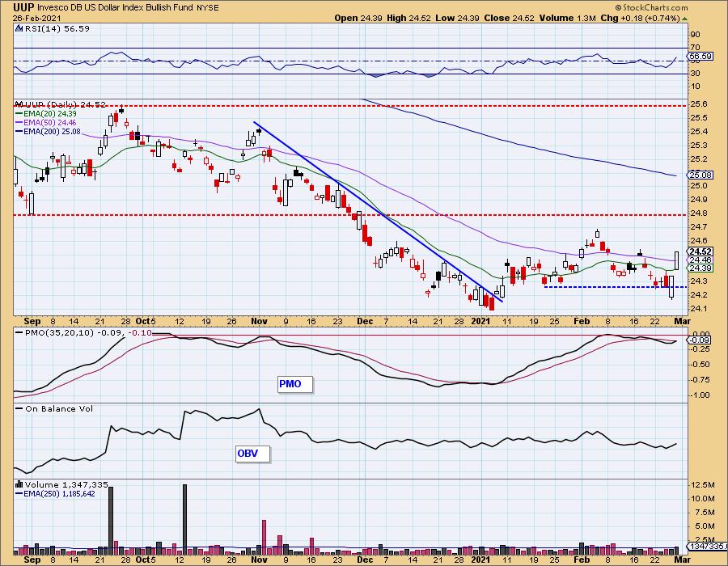Click the Nov label under price panel
The width and height of the screenshot is (728, 566).
point(259,321)
